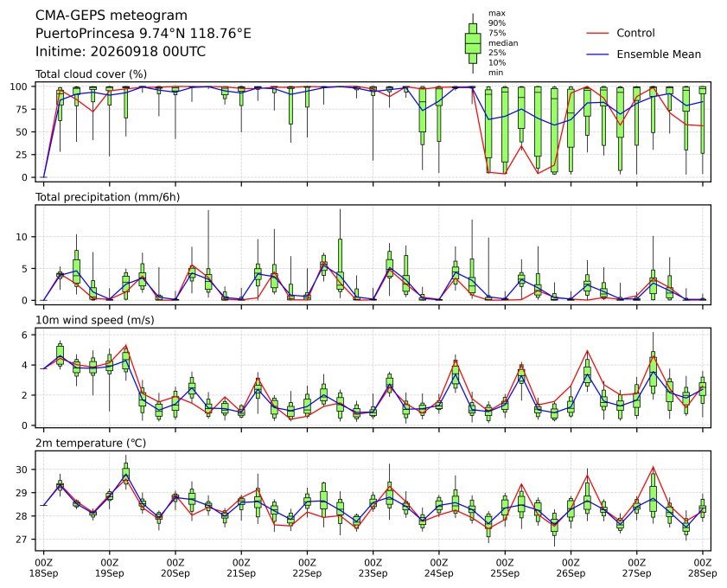Image resolution: width=727 pixels, height=588 pixels.
Task: Click the 2m temperature panel title
Action: [91, 444]
